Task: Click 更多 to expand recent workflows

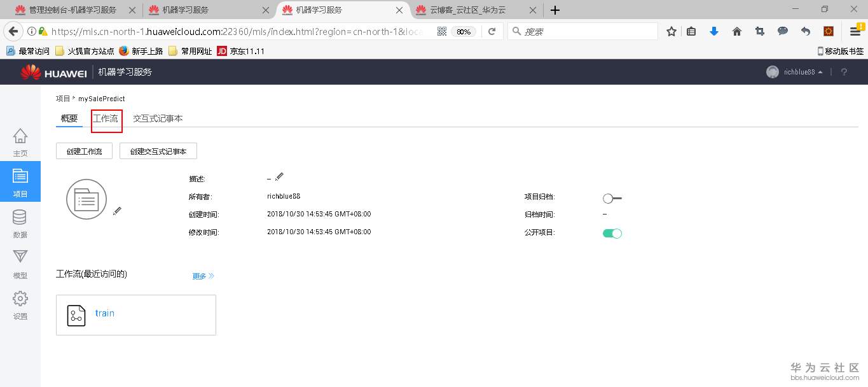Action: point(199,276)
